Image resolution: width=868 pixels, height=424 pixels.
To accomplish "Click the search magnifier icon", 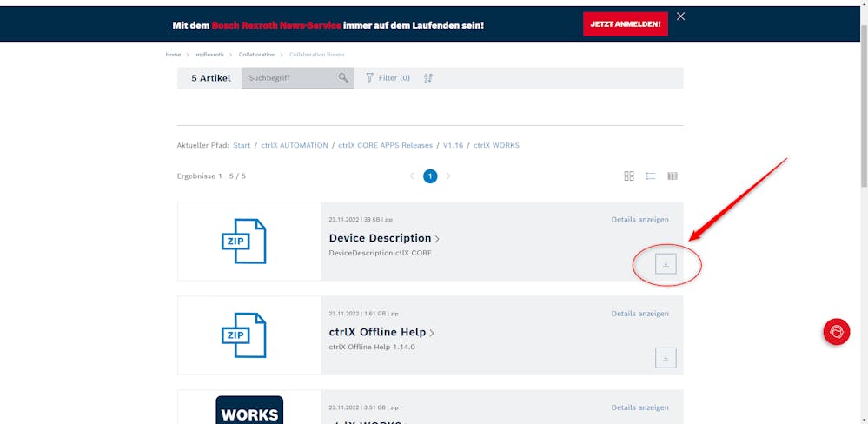I will coord(343,78).
